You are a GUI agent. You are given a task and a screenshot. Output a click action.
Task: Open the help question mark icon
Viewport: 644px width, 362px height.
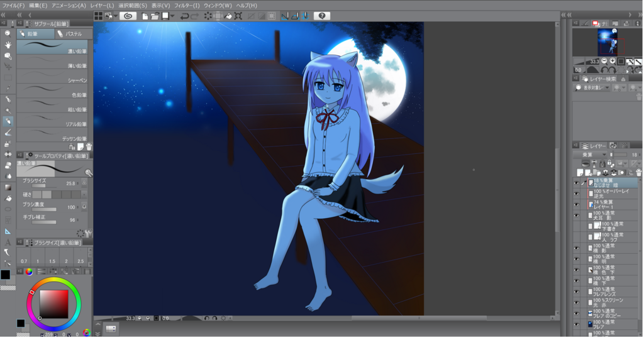pos(322,16)
